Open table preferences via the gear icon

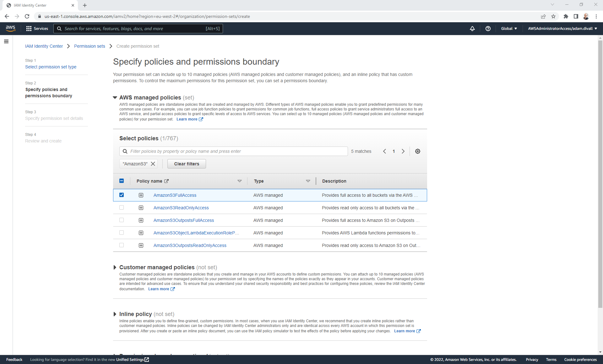[417, 151]
